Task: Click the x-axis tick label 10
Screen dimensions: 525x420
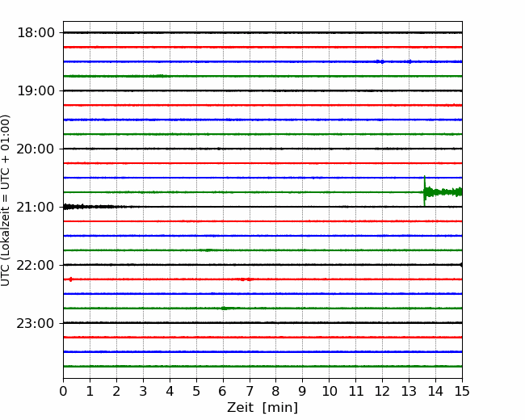Action: (x=329, y=391)
